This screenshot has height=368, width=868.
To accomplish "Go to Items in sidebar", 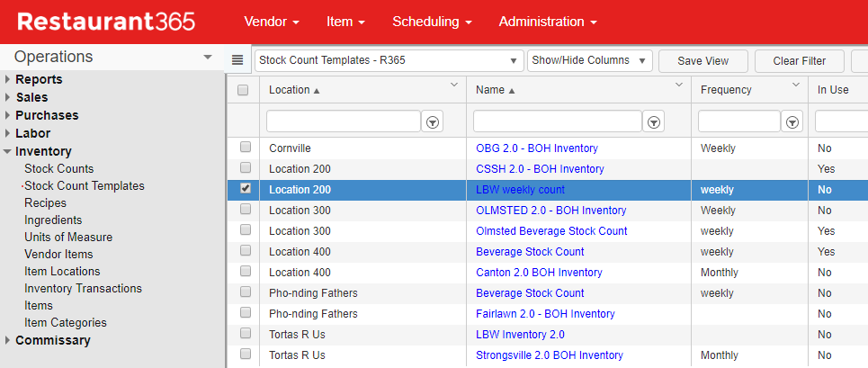I will 38,306.
